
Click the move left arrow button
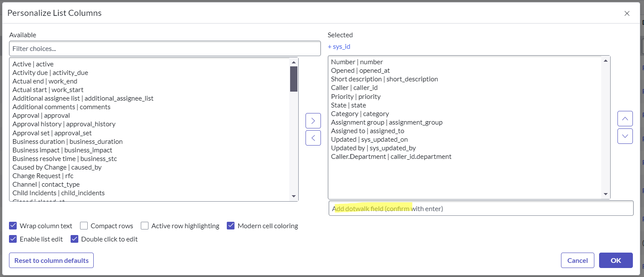coord(313,138)
